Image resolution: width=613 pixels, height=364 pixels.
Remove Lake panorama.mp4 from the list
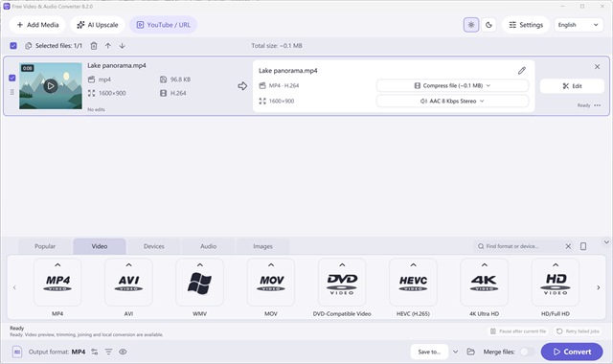pyautogui.click(x=597, y=66)
